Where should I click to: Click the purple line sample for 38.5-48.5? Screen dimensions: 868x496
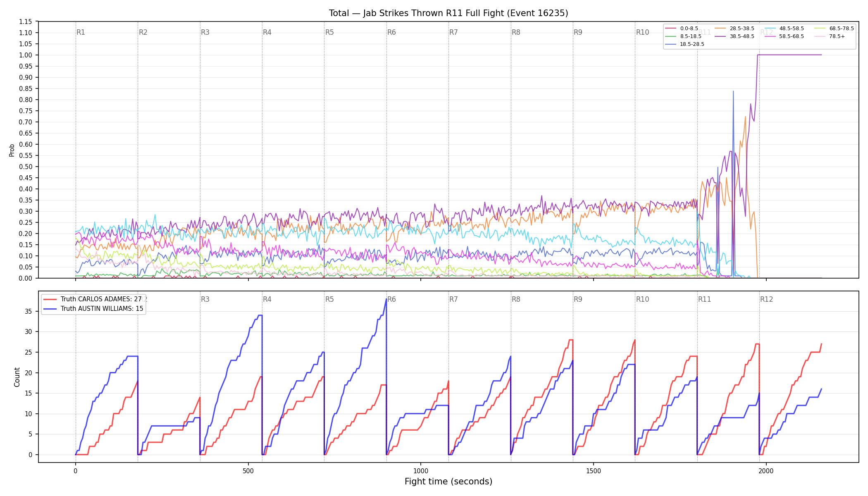pos(721,36)
